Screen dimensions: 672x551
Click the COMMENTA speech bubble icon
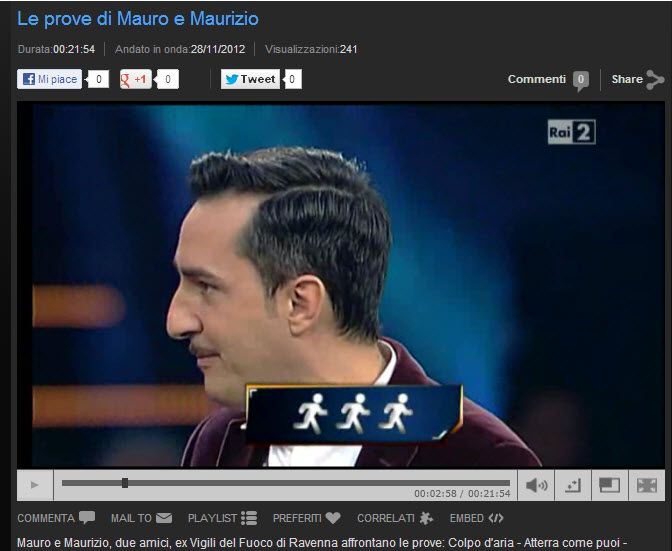coord(87,518)
